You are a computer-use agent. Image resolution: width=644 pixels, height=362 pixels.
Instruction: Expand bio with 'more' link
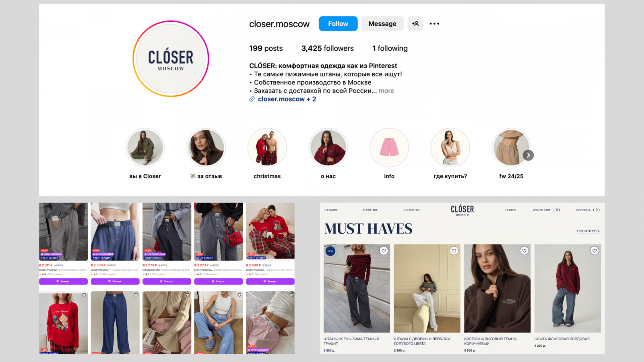386,91
